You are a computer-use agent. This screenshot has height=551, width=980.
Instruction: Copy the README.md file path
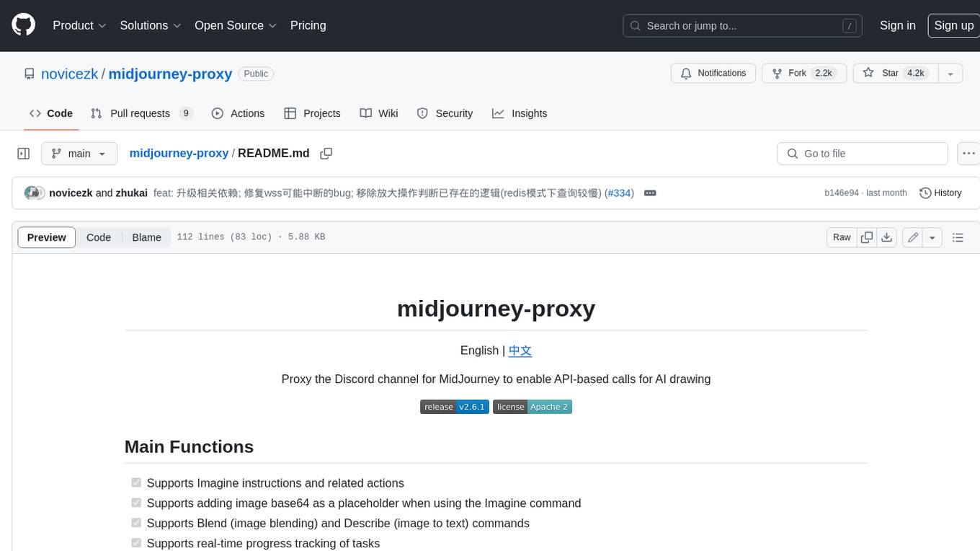point(326,154)
